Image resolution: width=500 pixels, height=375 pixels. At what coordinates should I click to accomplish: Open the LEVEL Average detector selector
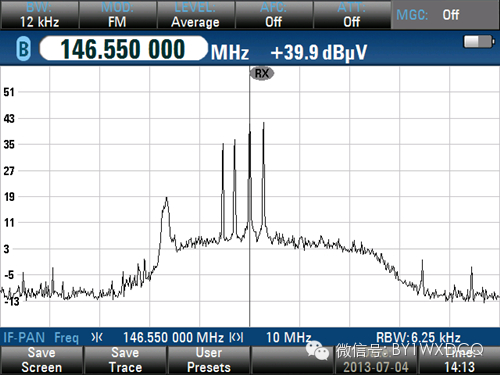195,15
